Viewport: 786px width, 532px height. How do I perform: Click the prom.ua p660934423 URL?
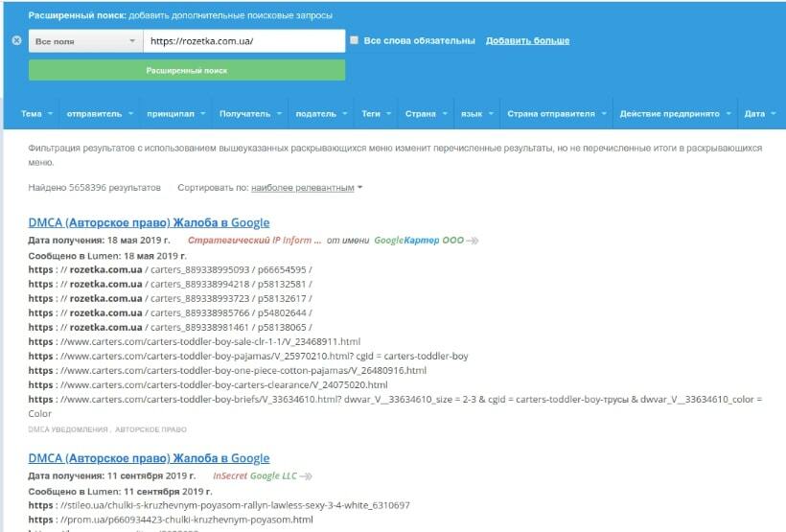171,520
